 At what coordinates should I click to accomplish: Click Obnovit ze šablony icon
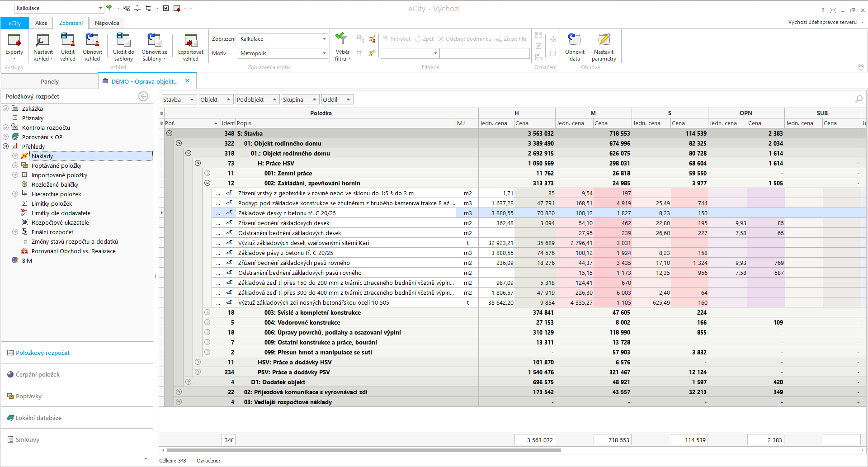(x=154, y=41)
